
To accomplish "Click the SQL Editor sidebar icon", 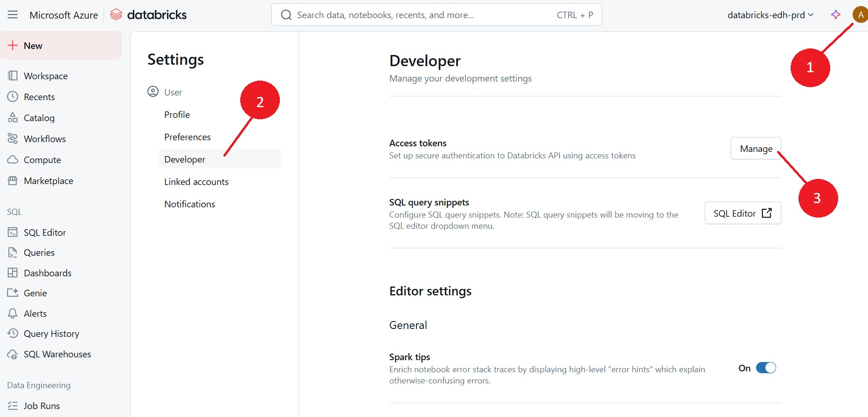I will pos(13,232).
